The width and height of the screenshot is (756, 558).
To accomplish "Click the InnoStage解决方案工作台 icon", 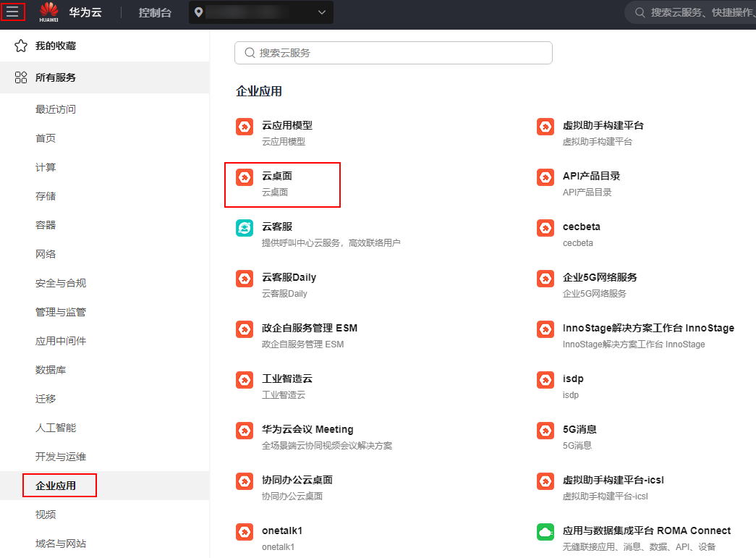I will click(x=545, y=329).
